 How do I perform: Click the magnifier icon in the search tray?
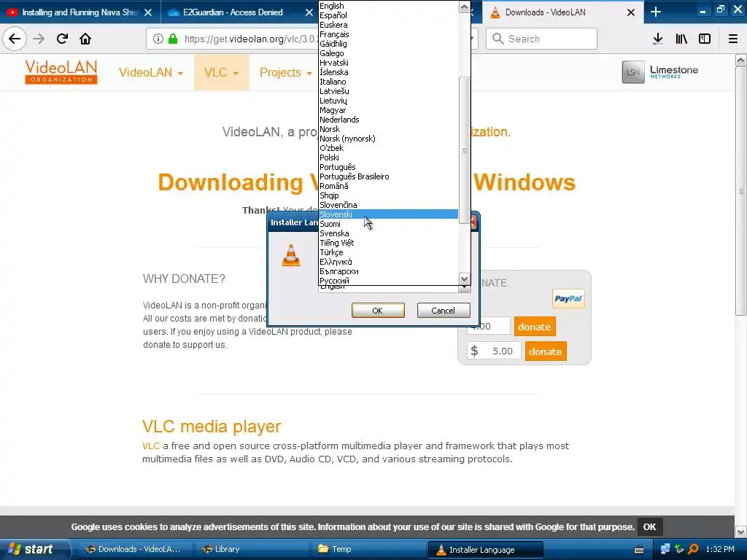(x=694, y=549)
